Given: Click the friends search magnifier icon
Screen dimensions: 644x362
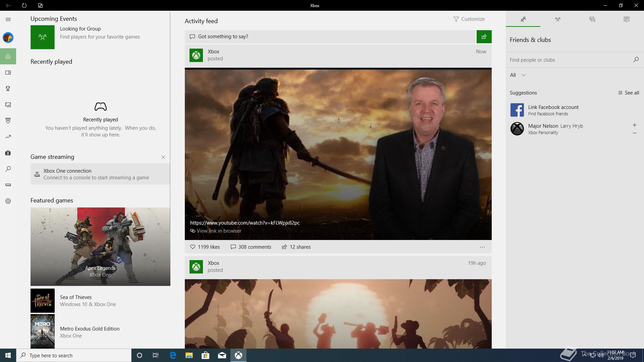Looking at the screenshot, I should (x=636, y=60).
